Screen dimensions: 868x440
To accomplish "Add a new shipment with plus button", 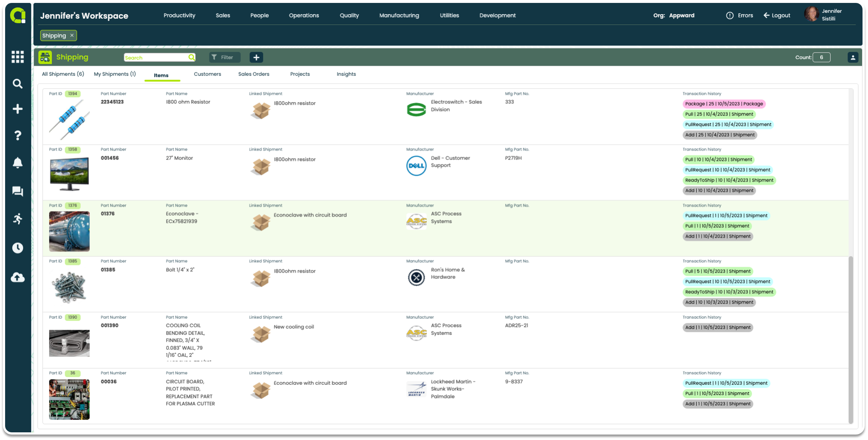I will 256,57.
